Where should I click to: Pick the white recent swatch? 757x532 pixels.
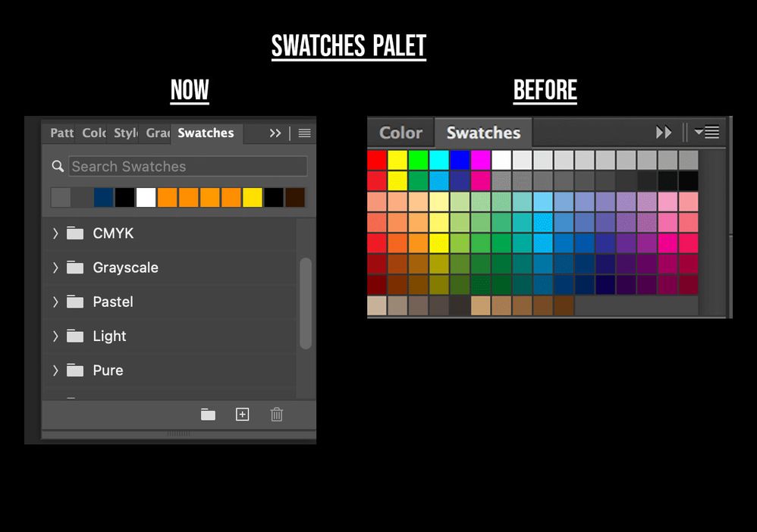146,198
